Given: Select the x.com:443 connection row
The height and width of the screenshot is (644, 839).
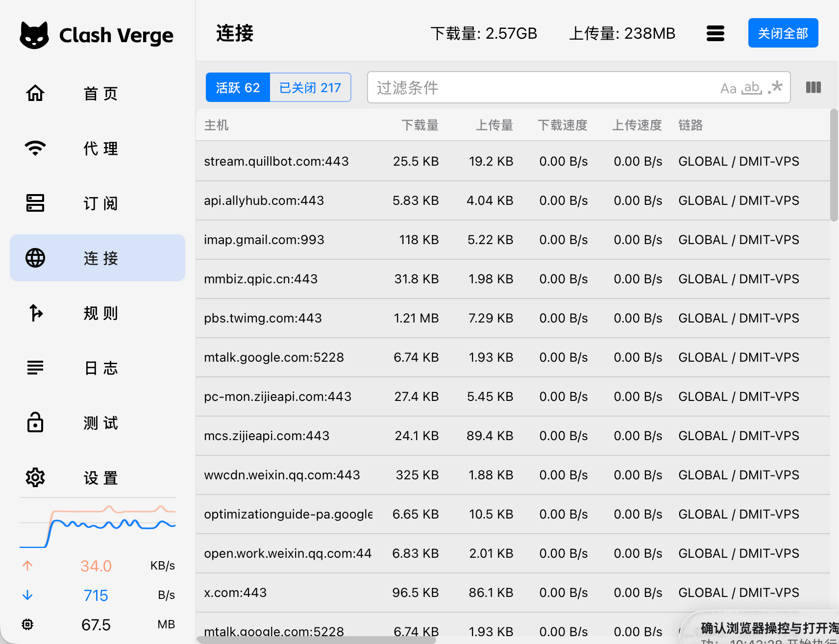Looking at the screenshot, I should coord(513,593).
